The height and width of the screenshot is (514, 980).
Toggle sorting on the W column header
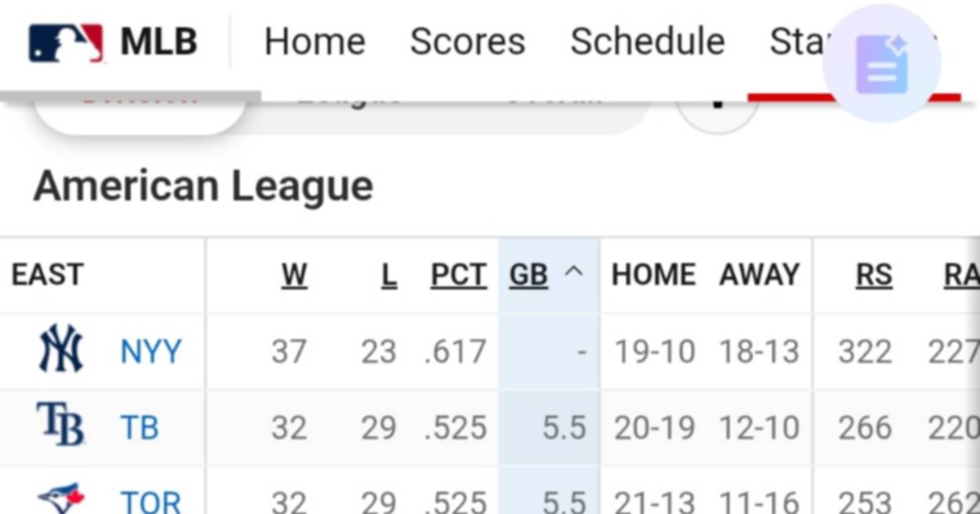pyautogui.click(x=294, y=275)
